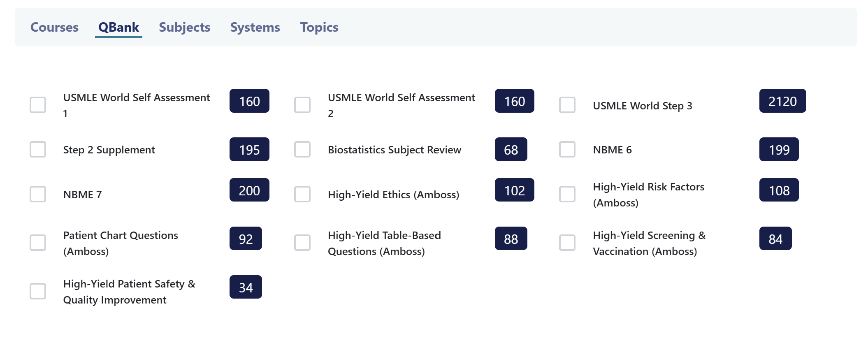This screenshot has width=868, height=343.
Task: Tick High-Yield Ethics (Amboss) checkbox
Action: [x=302, y=194]
